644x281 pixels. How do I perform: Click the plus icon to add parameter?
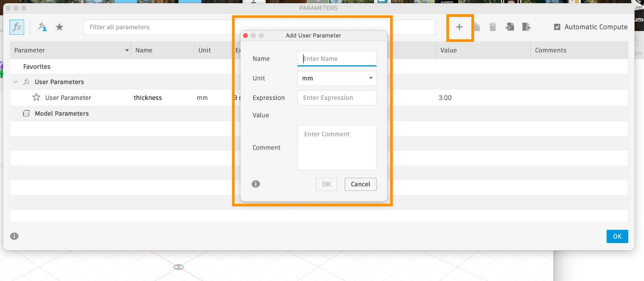pyautogui.click(x=459, y=27)
